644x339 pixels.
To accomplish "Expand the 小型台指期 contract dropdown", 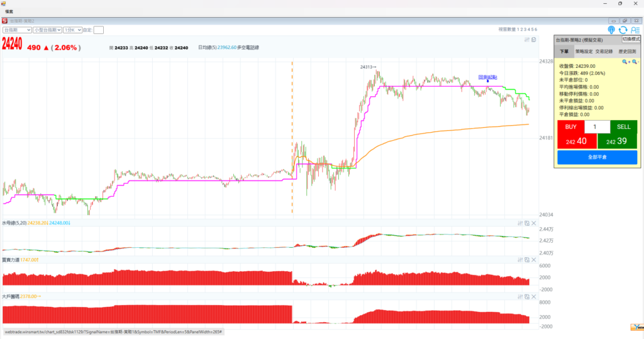I will click(x=47, y=30).
